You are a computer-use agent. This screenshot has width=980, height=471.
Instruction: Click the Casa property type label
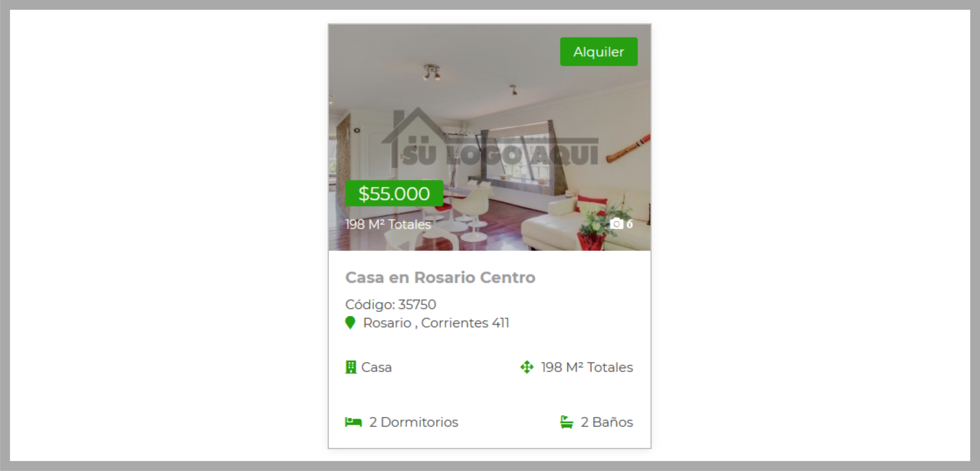coord(376,367)
